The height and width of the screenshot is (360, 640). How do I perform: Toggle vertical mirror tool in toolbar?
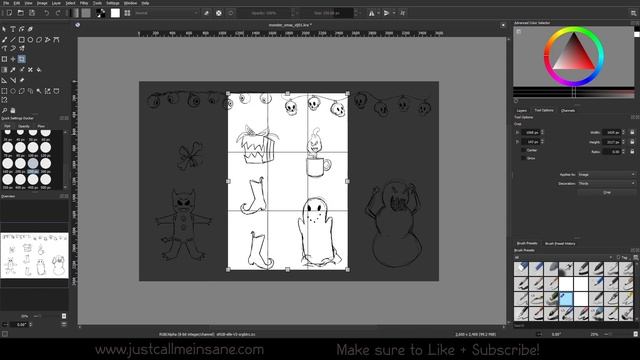(387, 13)
